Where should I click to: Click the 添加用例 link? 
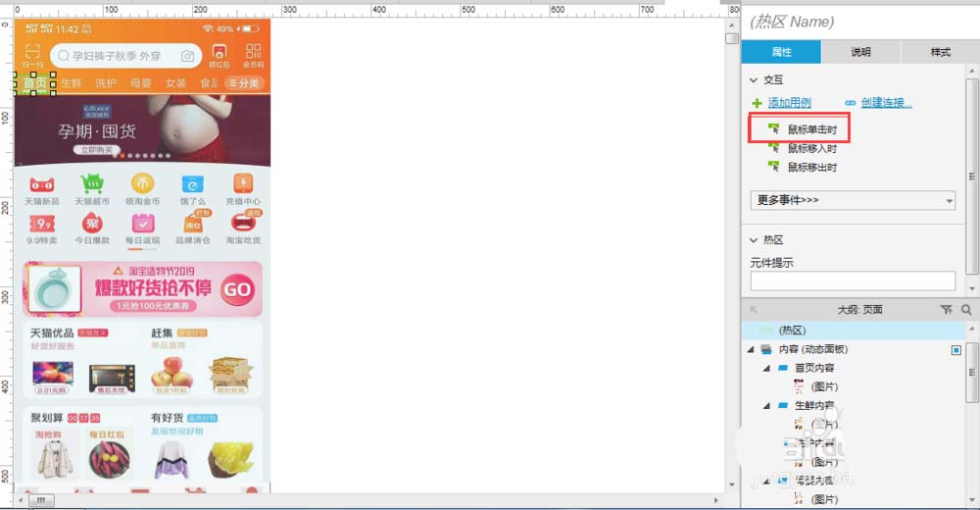[x=789, y=103]
